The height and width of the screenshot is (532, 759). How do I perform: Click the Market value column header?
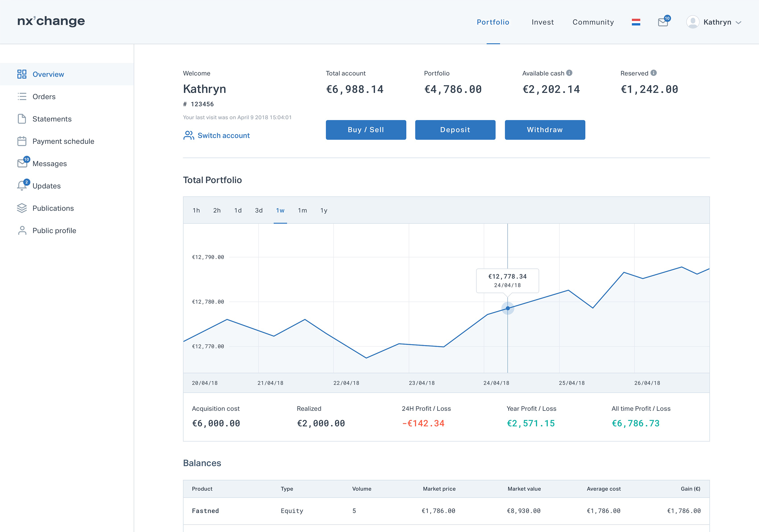click(x=524, y=489)
